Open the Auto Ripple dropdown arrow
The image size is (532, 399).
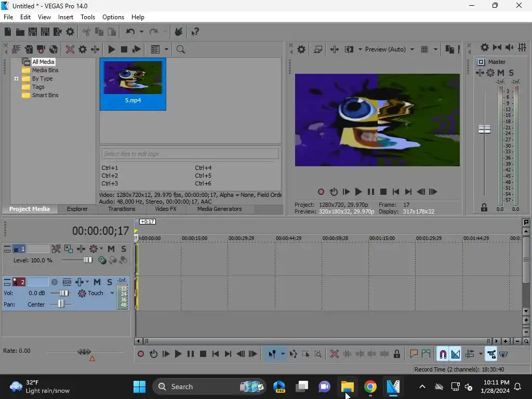pyautogui.click(x=481, y=354)
